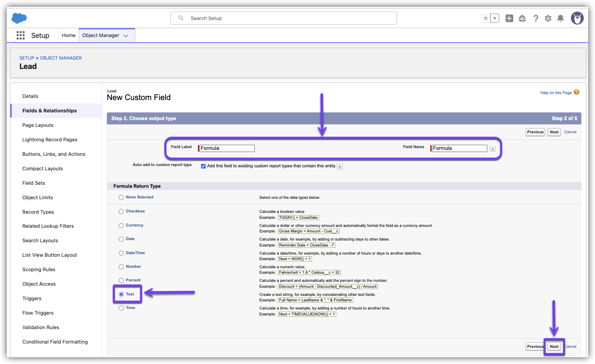
Task: Open the Setup gear icon
Action: (x=548, y=18)
